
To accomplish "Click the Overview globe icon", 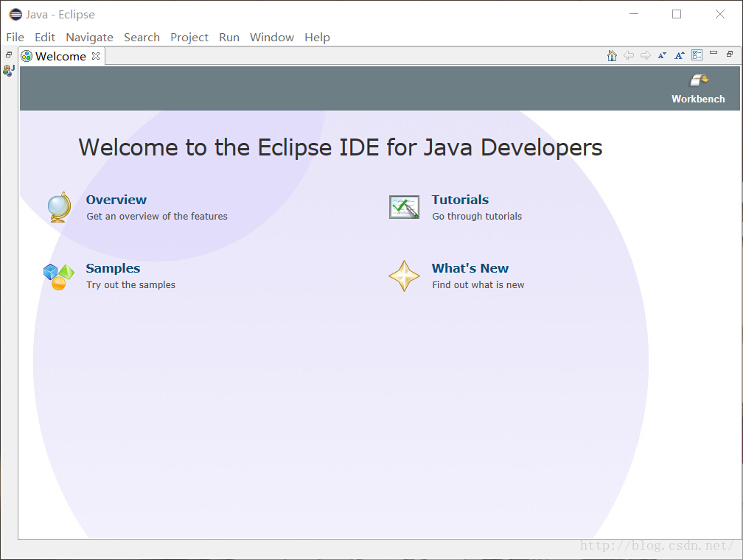I will 59,207.
